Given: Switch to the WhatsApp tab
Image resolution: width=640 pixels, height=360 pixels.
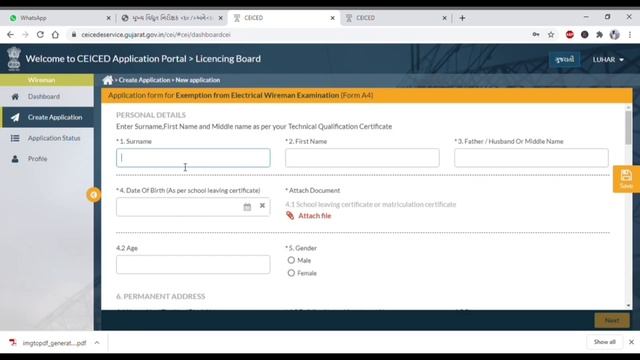Looking at the screenshot, I should [60, 18].
